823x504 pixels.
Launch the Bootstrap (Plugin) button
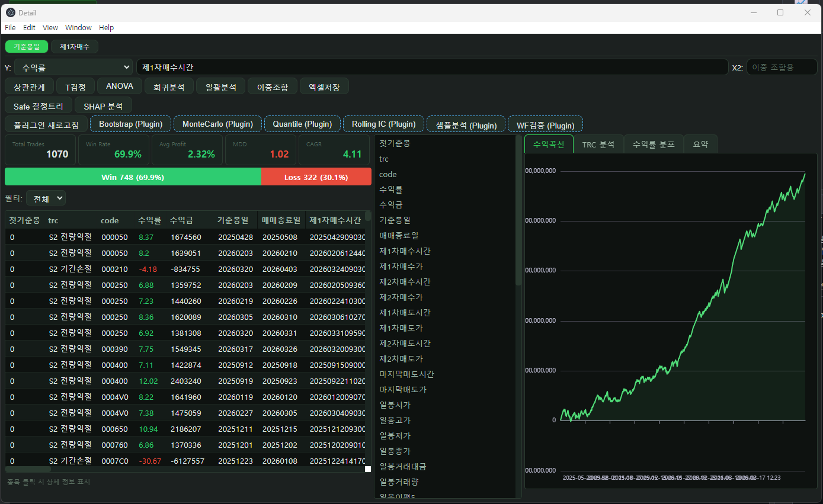pyautogui.click(x=131, y=124)
